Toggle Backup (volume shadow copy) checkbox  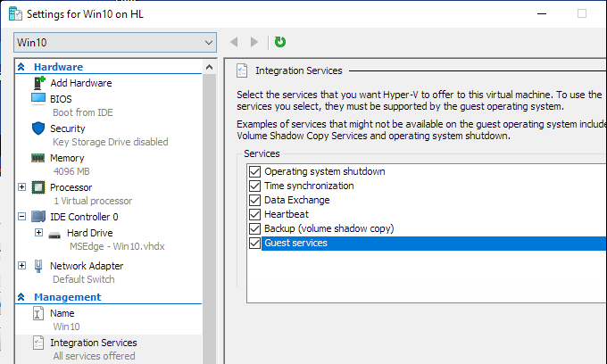click(x=254, y=228)
